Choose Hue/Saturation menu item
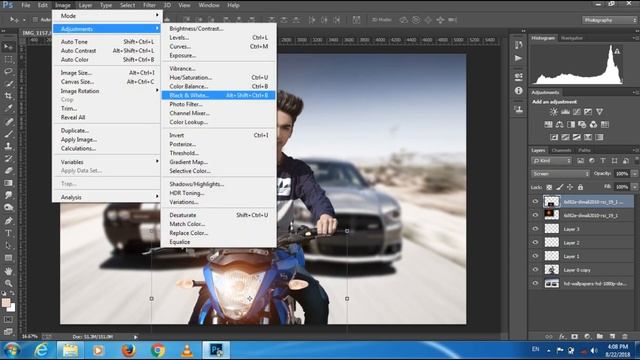This screenshot has height=360, width=640. coord(218,77)
